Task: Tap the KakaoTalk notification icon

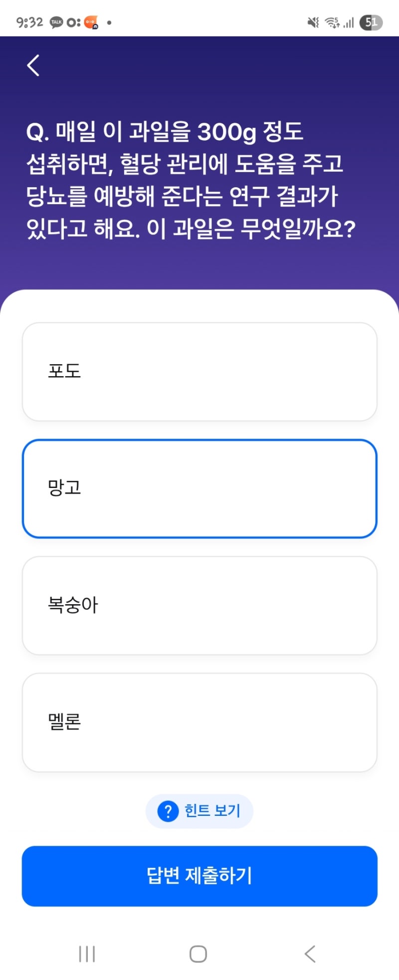Action: click(x=56, y=22)
